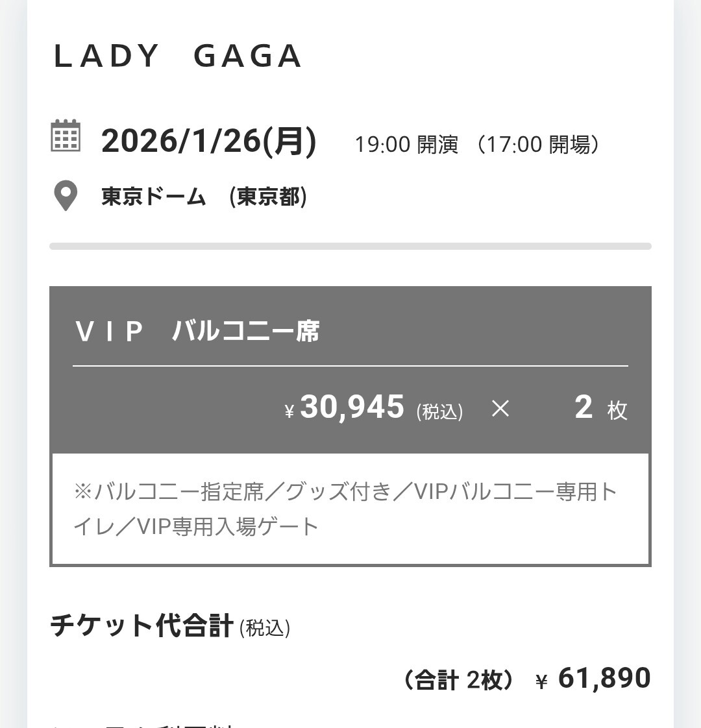The height and width of the screenshot is (728, 701).
Task: Click the multiplication × symbol
Action: 500,409
